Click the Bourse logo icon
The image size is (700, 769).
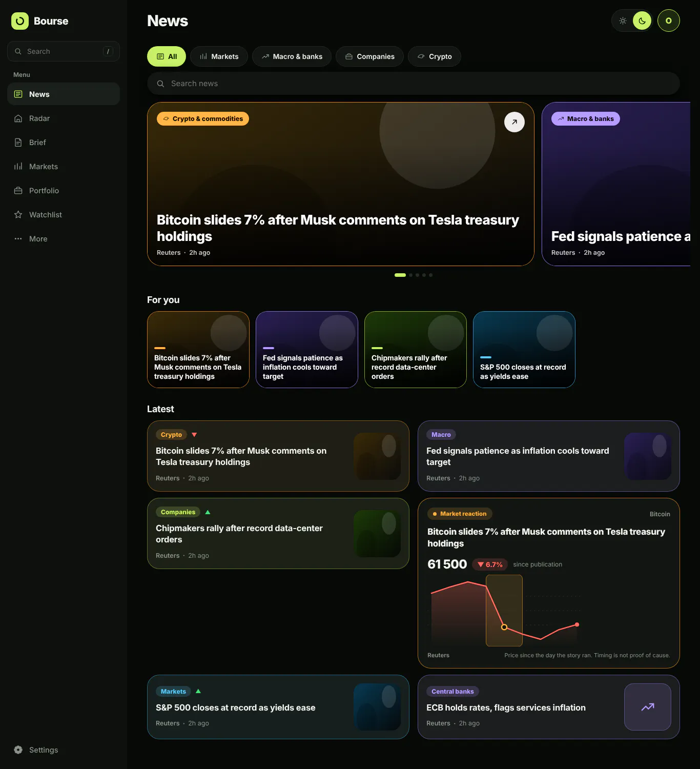point(20,21)
